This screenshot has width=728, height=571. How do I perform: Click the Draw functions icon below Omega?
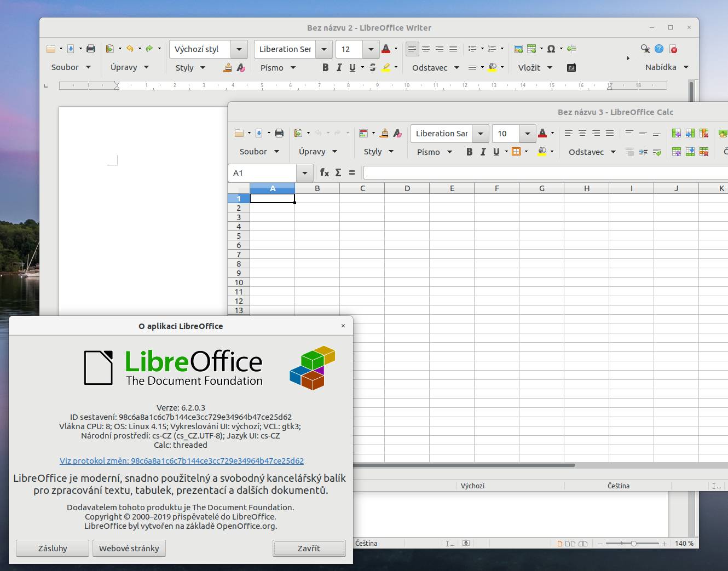pyautogui.click(x=571, y=67)
